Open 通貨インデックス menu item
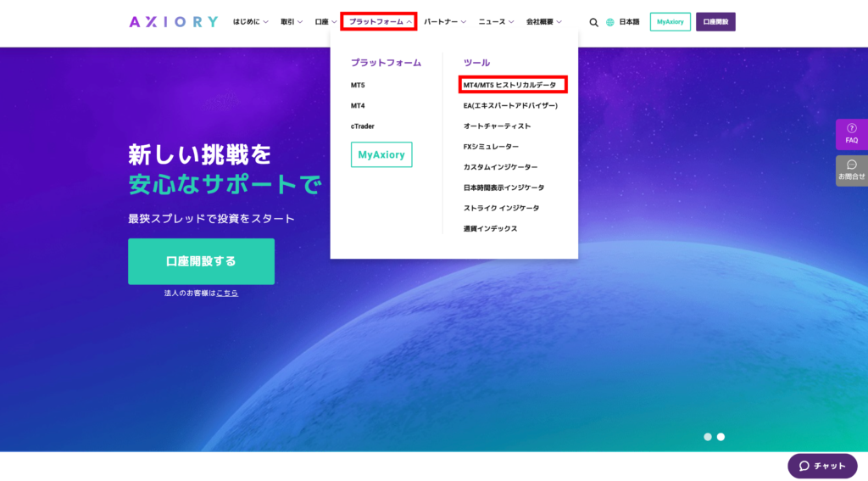The image size is (868, 481). pos(491,228)
